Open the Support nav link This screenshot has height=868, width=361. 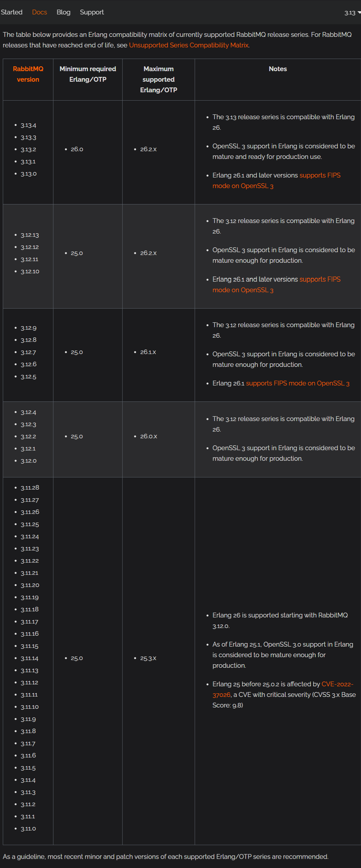tap(92, 12)
